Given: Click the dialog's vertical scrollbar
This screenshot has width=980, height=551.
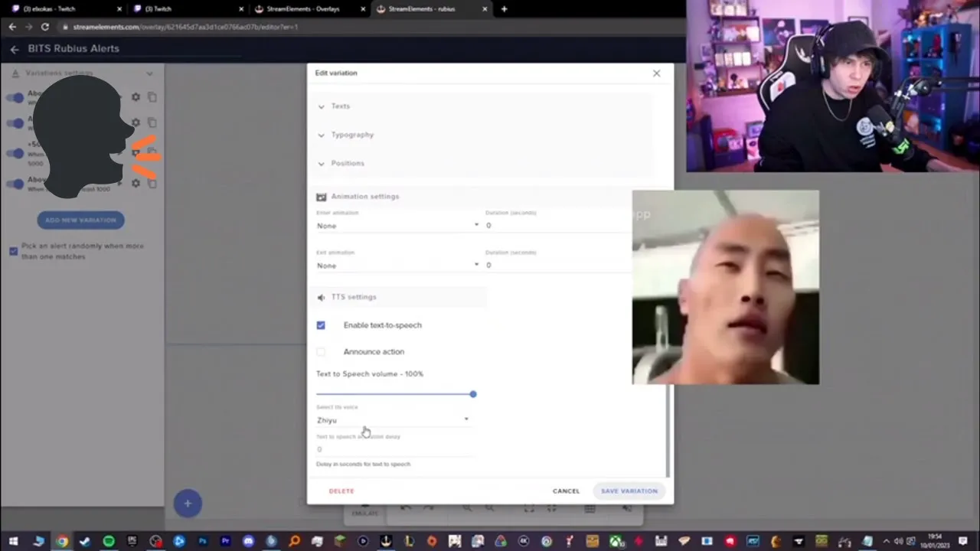Looking at the screenshot, I should (668, 431).
